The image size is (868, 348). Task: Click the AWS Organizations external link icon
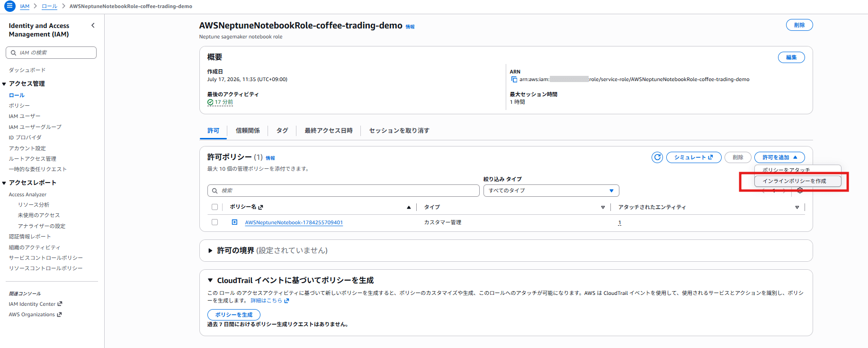point(59,314)
